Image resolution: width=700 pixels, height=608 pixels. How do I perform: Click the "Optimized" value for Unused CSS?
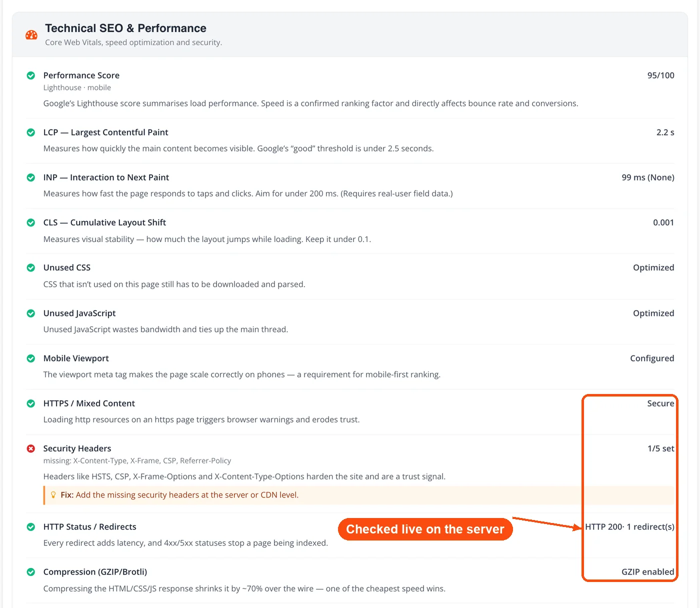[x=653, y=267]
